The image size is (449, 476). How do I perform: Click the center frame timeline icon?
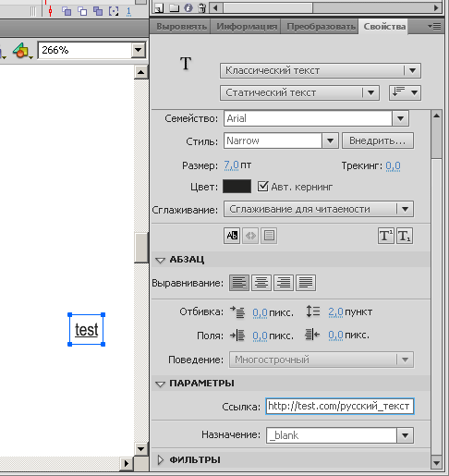point(51,11)
